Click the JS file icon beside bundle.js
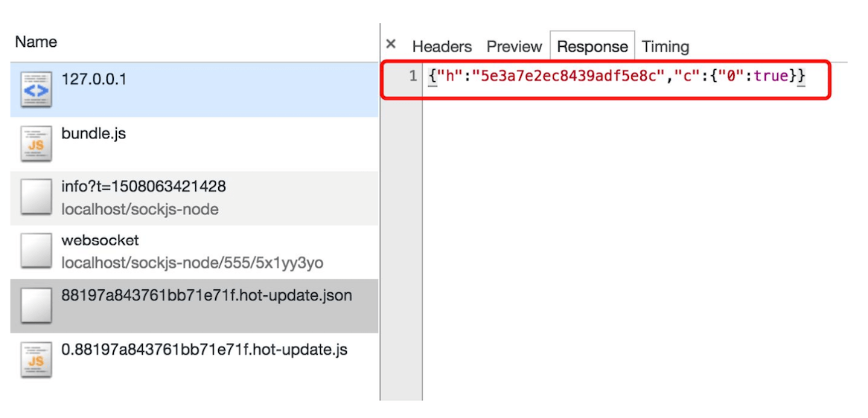Viewport: 868px width, 418px height. coord(36,144)
